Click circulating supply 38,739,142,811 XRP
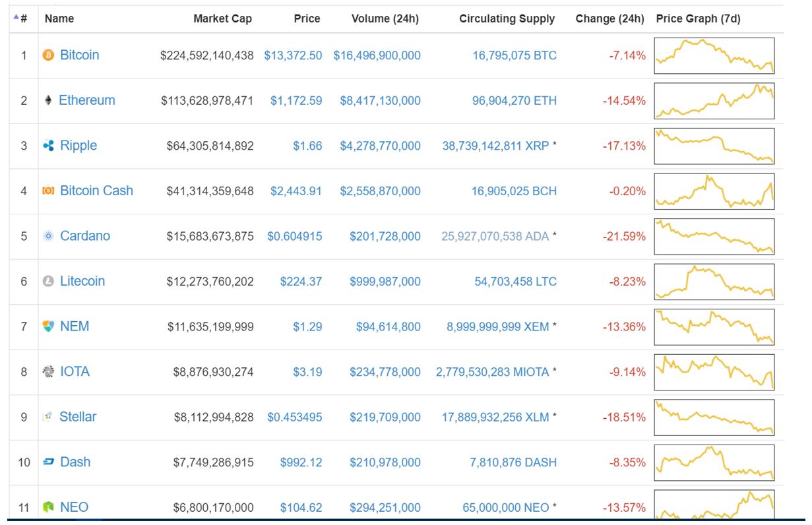 point(495,146)
